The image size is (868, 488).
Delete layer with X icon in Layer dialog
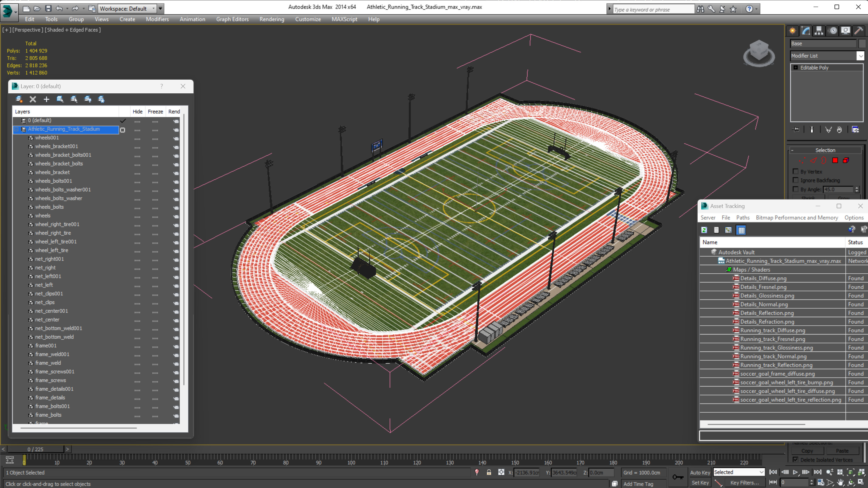pyautogui.click(x=33, y=99)
